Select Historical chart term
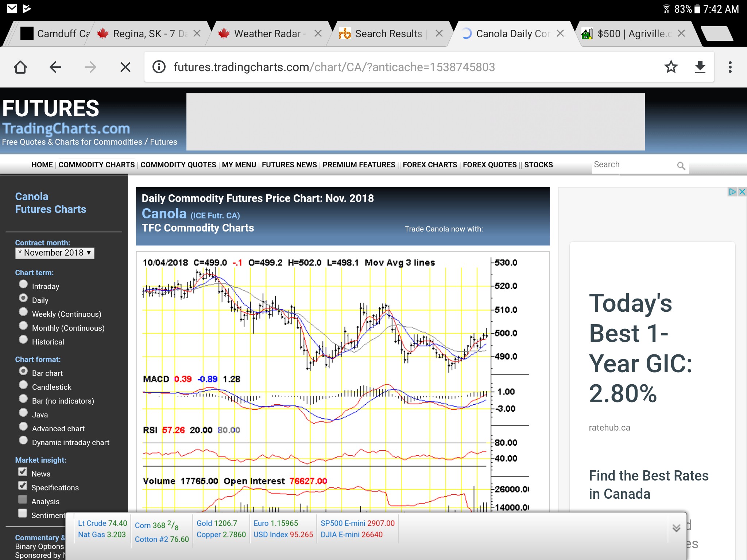The image size is (747, 560). click(x=23, y=339)
